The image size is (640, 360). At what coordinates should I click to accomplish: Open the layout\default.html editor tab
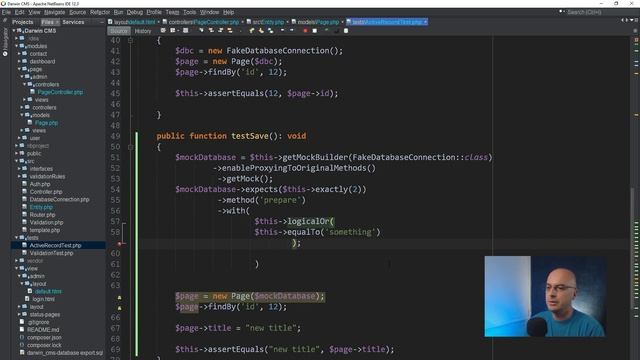134,22
